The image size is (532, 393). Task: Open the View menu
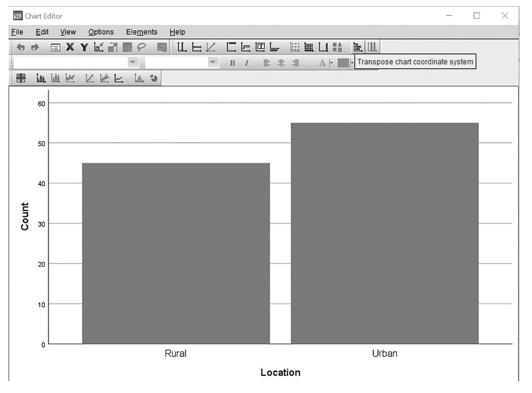[x=68, y=32]
